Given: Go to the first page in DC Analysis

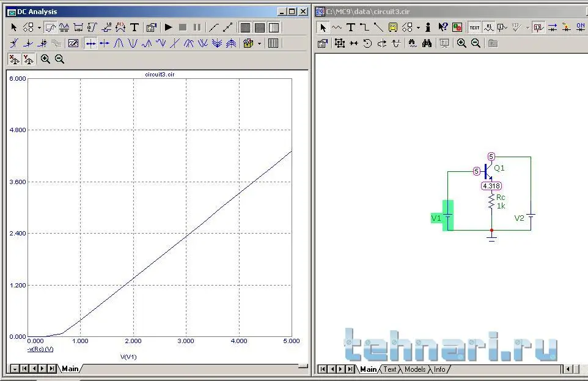Looking at the screenshot, I should click(24, 369).
